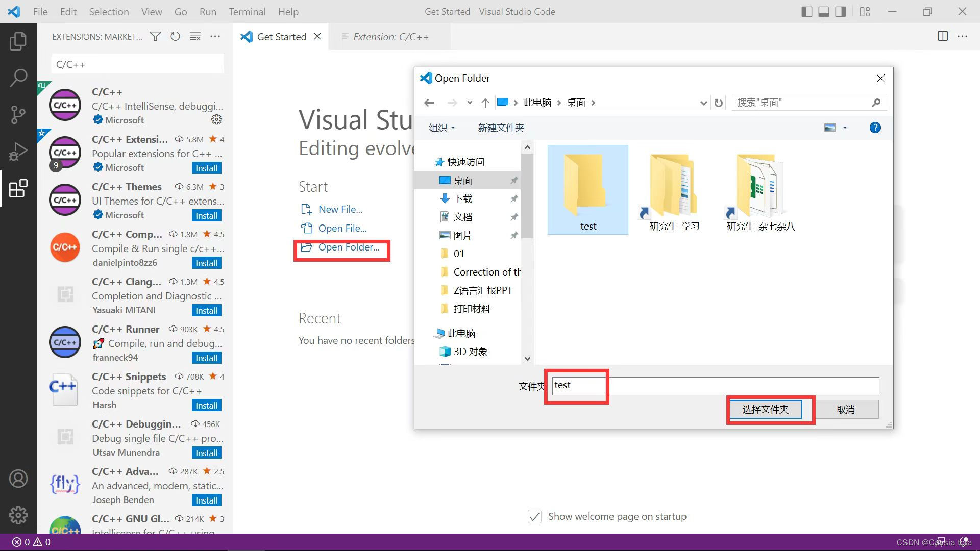Image resolution: width=980 pixels, height=551 pixels.
Task: Toggle Show welcome page on startup
Action: [x=534, y=516]
